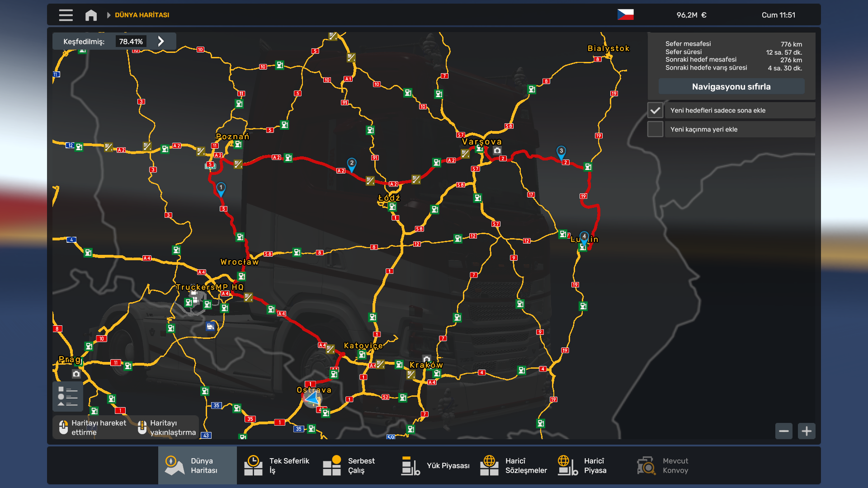Open Tek Seferlik İş tab
Viewport: 868px width, 488px height.
point(276,465)
